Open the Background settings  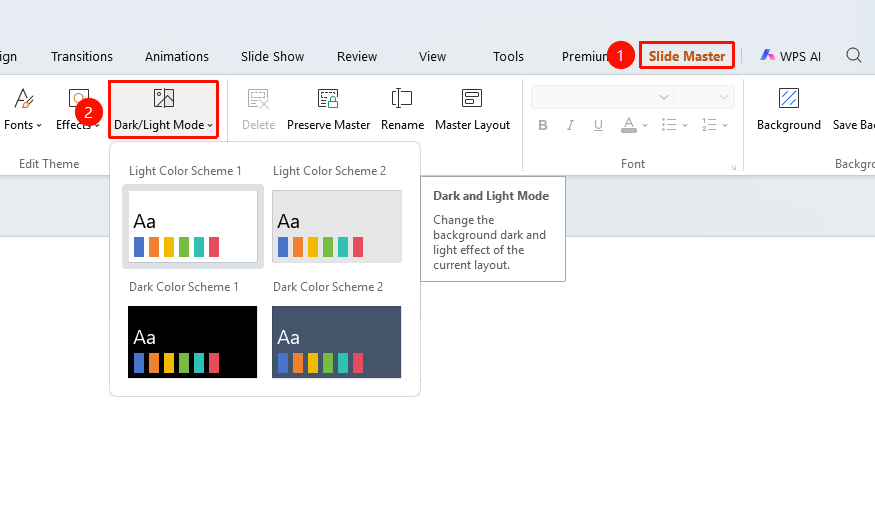[789, 109]
